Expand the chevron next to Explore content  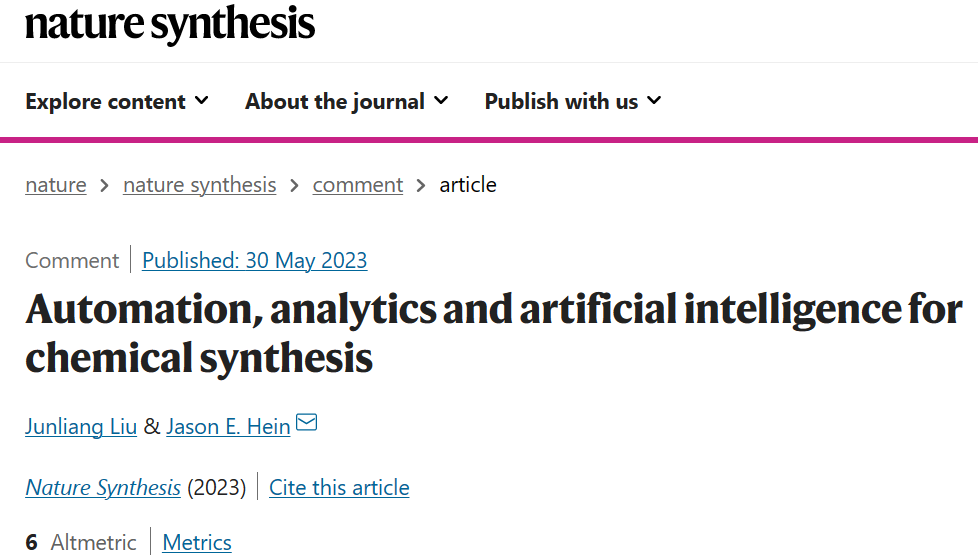pyautogui.click(x=201, y=100)
